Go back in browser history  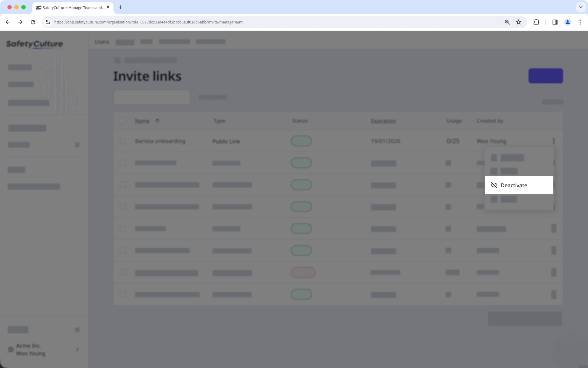[8, 22]
